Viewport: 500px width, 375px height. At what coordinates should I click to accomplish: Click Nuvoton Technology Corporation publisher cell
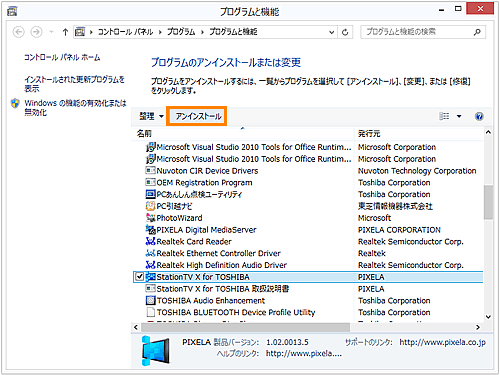tap(417, 171)
